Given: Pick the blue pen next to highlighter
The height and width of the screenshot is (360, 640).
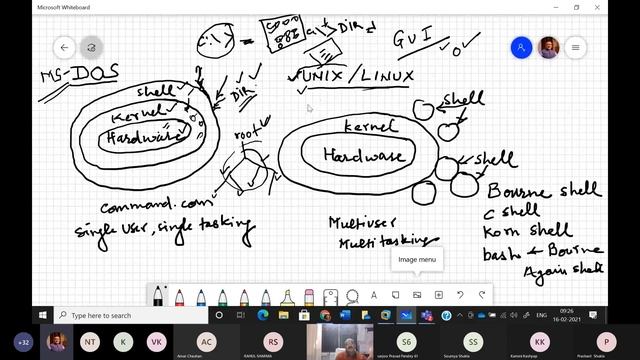Looking at the screenshot, I should pos(266,297).
